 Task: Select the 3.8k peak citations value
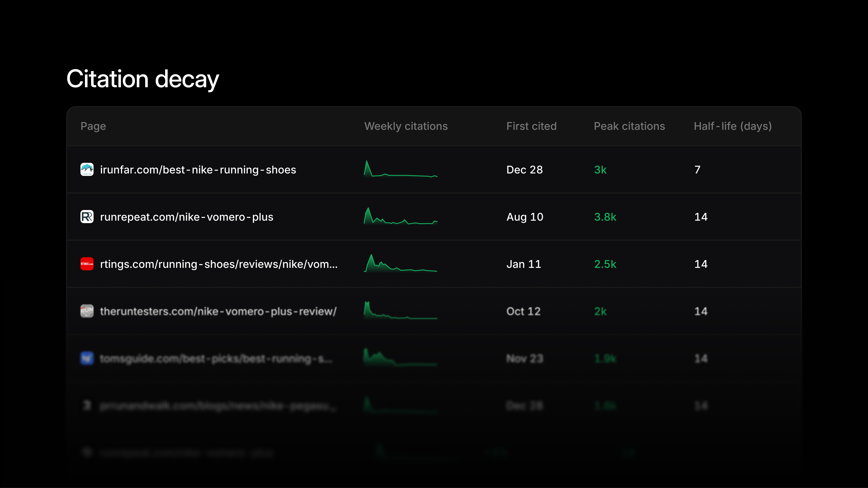605,217
